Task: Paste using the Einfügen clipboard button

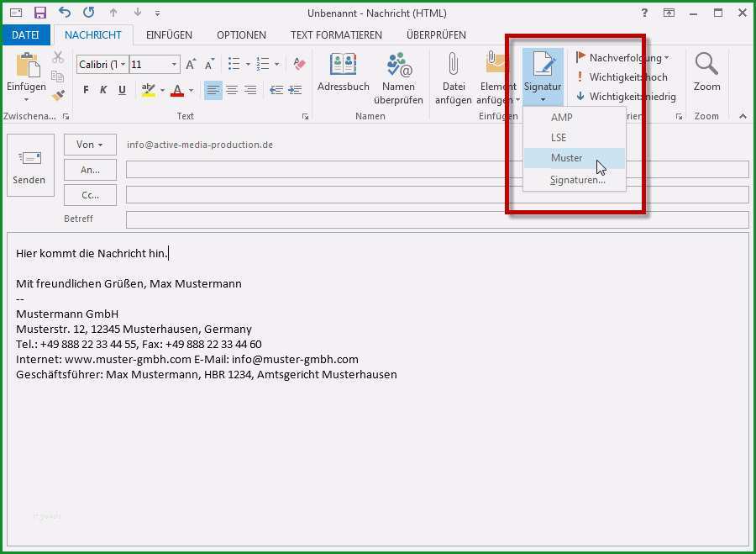Action: pos(27,77)
